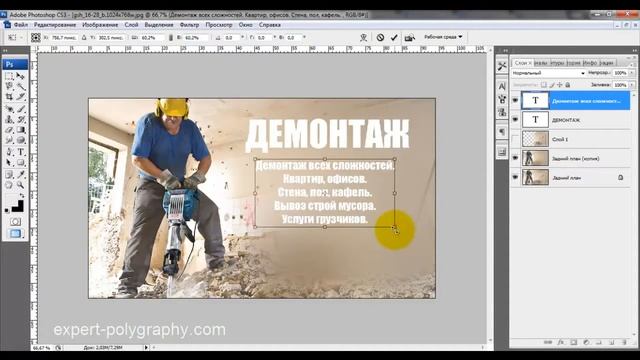This screenshot has height=360, width=640.
Task: Toggle lock layer position
Action: [560, 85]
